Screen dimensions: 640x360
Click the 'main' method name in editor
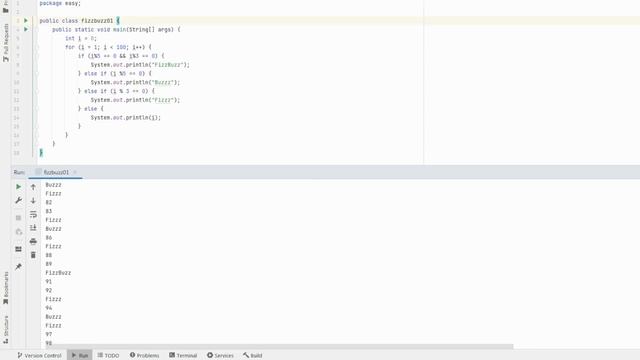coord(120,30)
